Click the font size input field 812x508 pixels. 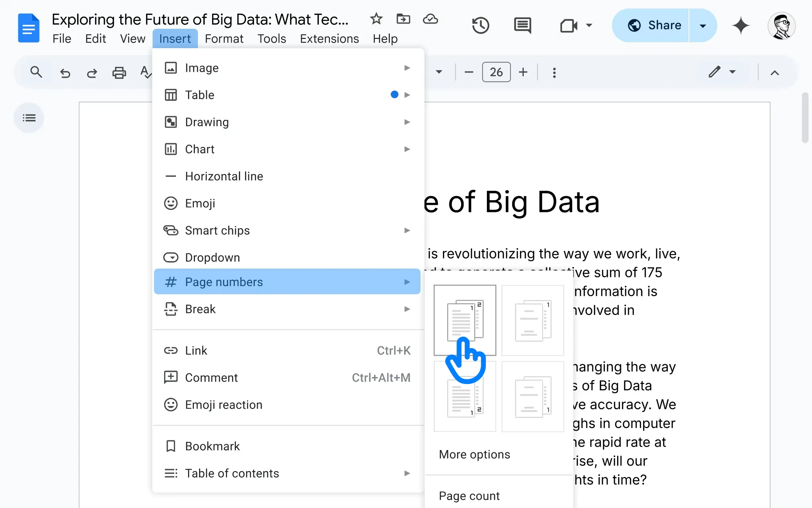496,72
